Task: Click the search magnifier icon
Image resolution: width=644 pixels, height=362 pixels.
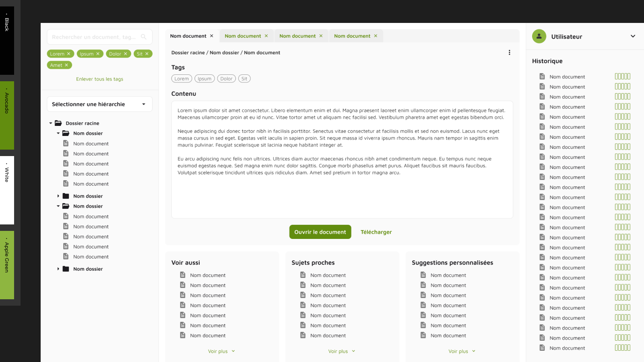Action: tap(144, 37)
